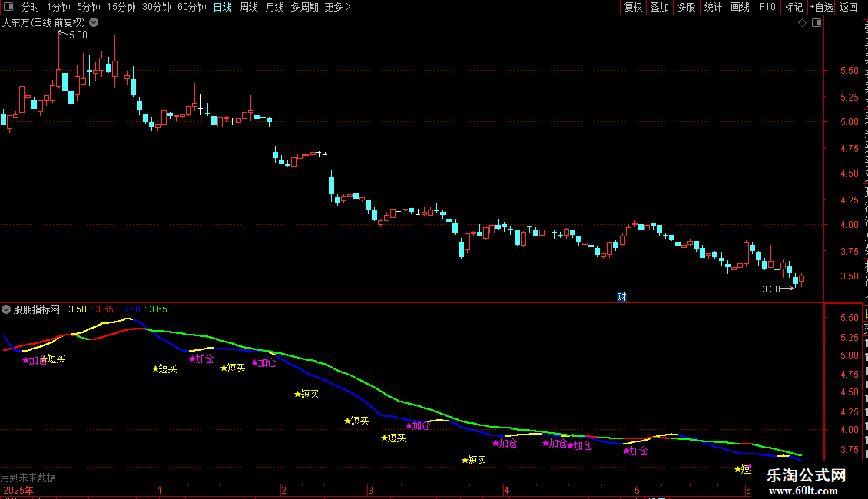Click the diamond icon above the chart
Image resolution: width=868 pixels, height=499 pixels.
coord(802,23)
